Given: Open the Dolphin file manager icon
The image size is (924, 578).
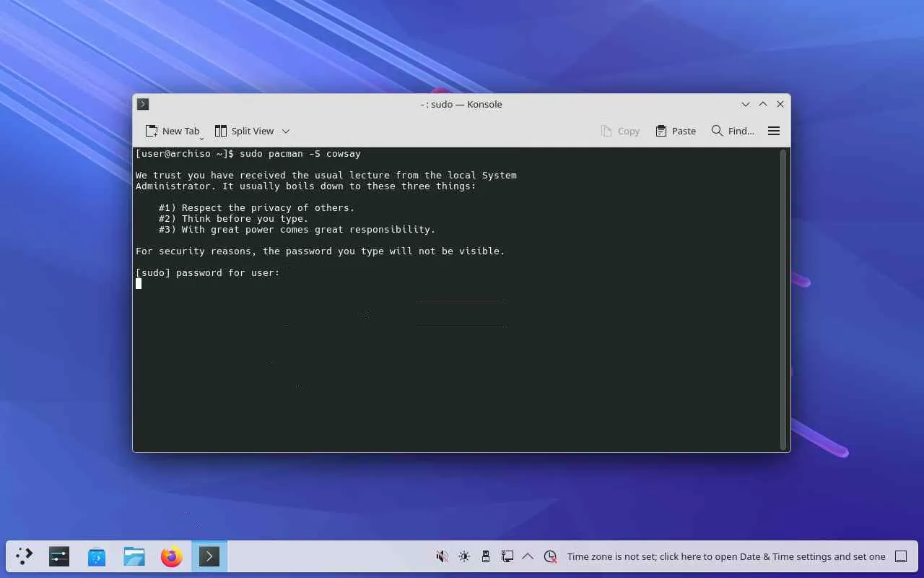Looking at the screenshot, I should click(134, 556).
